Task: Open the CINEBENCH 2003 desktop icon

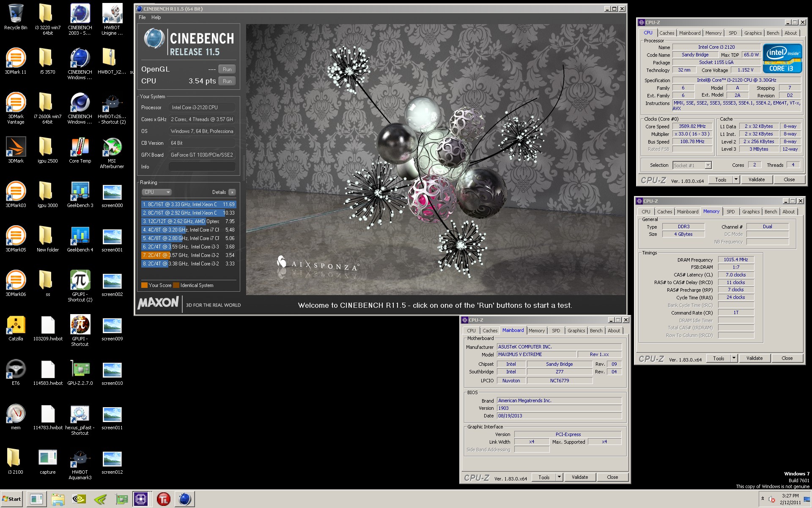Action: [x=80, y=19]
